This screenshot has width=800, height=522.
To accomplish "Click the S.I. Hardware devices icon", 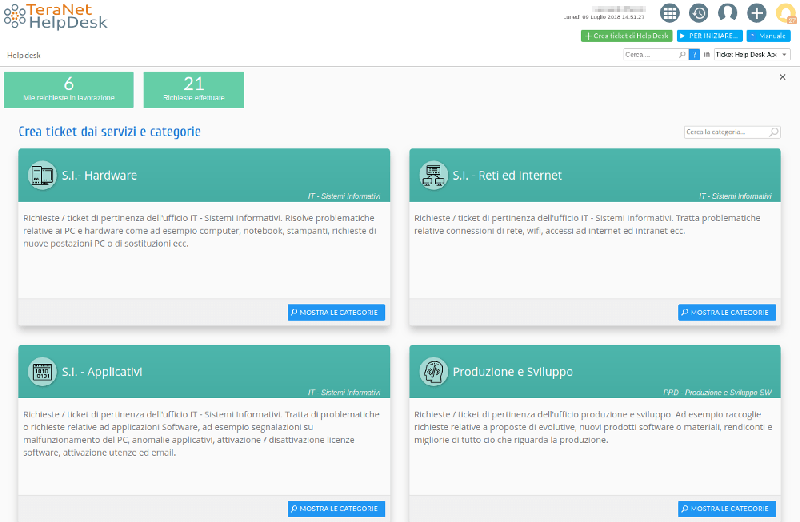I will click(42, 176).
